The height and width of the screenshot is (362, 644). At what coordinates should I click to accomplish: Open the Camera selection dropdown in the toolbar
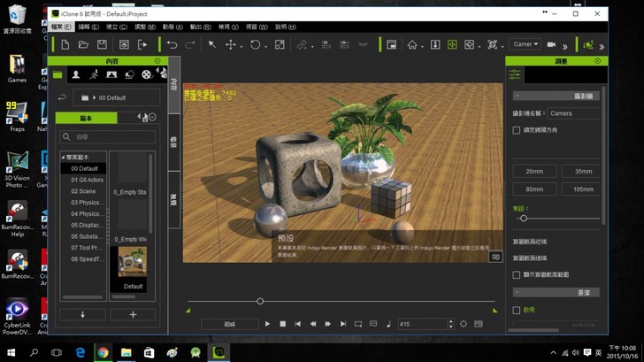(523, 44)
